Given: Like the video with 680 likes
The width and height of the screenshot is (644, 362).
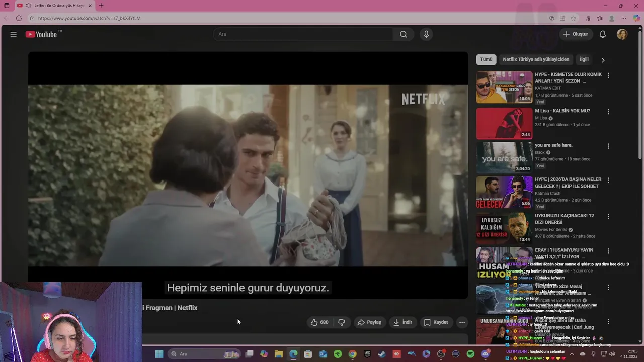Looking at the screenshot, I should (x=319, y=322).
